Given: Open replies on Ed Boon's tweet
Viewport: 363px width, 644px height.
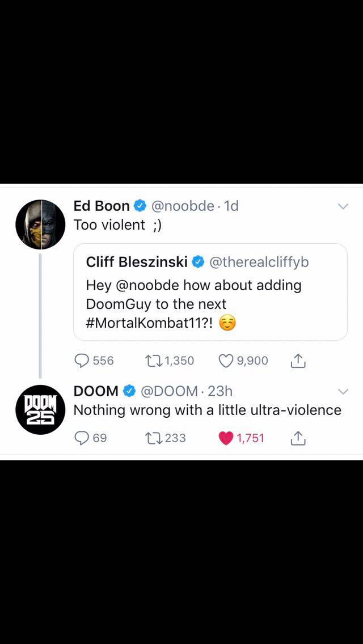Looking at the screenshot, I should [94, 361].
